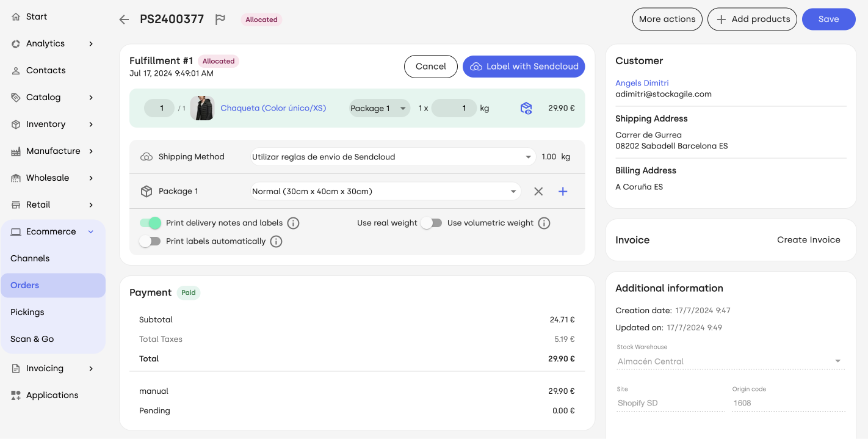
Task: Expand the Retail submenu chevron
Action: (x=91, y=205)
